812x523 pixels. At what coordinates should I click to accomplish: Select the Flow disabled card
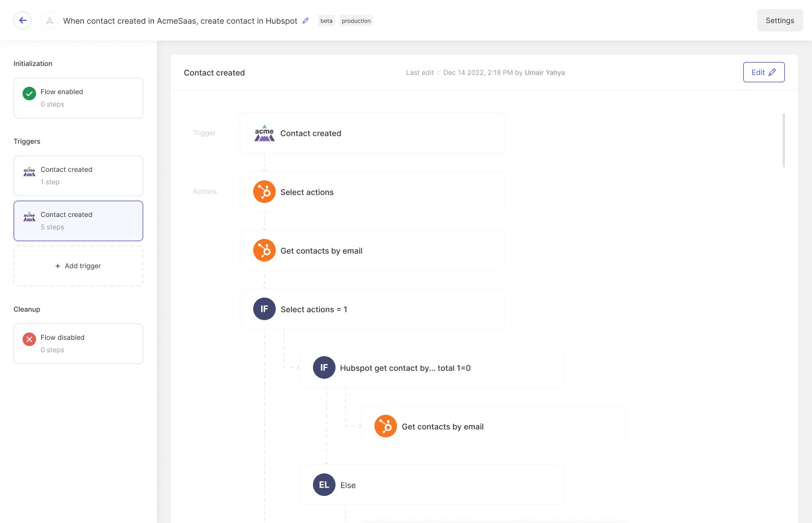(78, 344)
